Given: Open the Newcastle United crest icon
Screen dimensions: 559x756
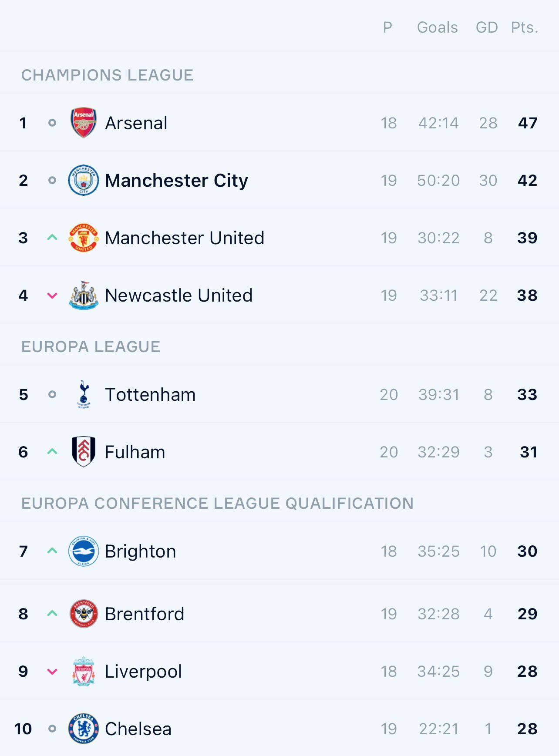Looking at the screenshot, I should (84, 295).
